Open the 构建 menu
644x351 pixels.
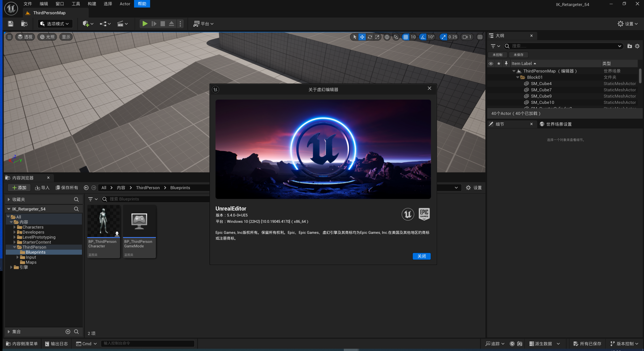pos(92,4)
